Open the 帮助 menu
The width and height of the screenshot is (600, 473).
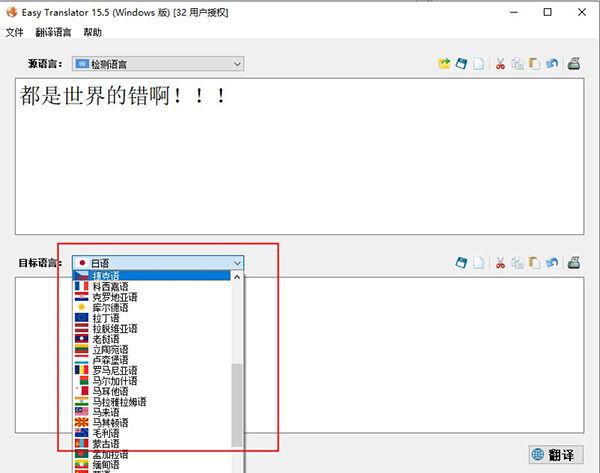point(93,33)
